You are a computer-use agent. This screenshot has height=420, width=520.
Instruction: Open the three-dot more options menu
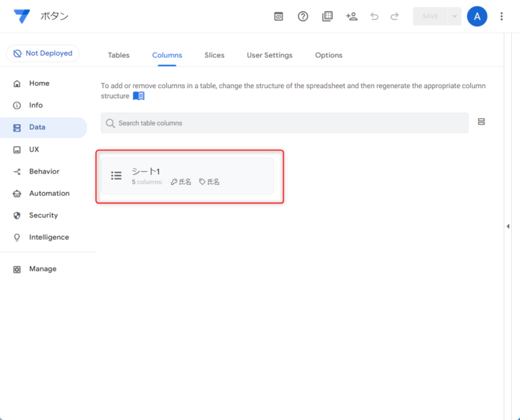501,16
